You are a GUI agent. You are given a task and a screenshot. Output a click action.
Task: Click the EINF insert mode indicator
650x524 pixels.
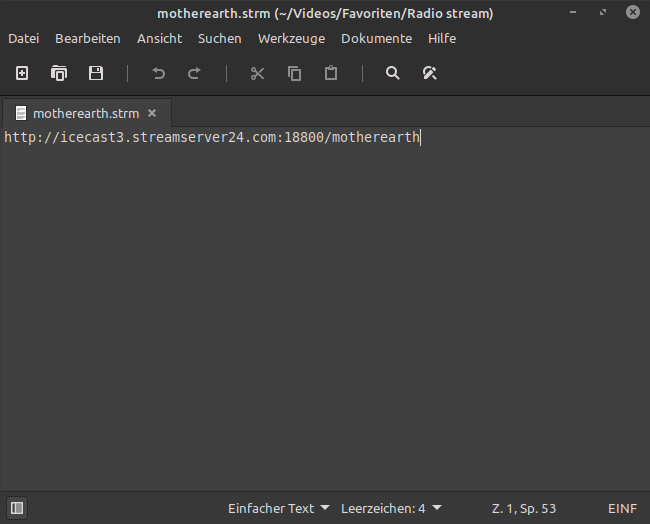click(x=622, y=508)
